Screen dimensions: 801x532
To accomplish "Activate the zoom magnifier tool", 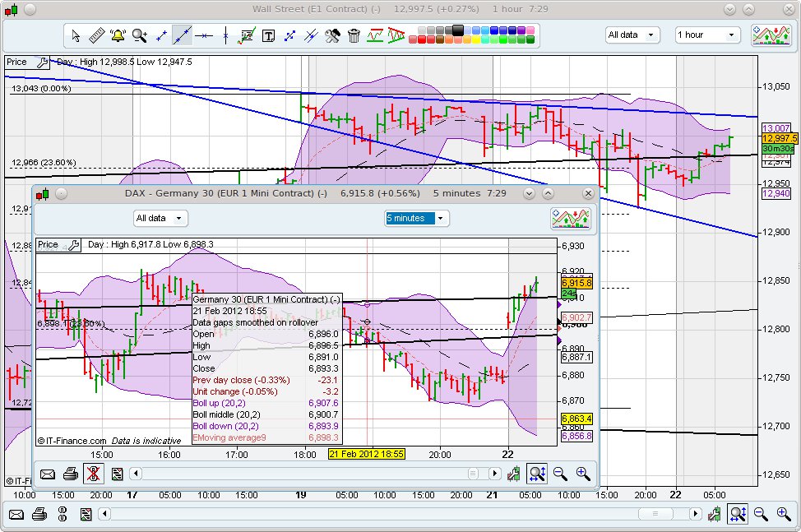I will pyautogui.click(x=138, y=35).
